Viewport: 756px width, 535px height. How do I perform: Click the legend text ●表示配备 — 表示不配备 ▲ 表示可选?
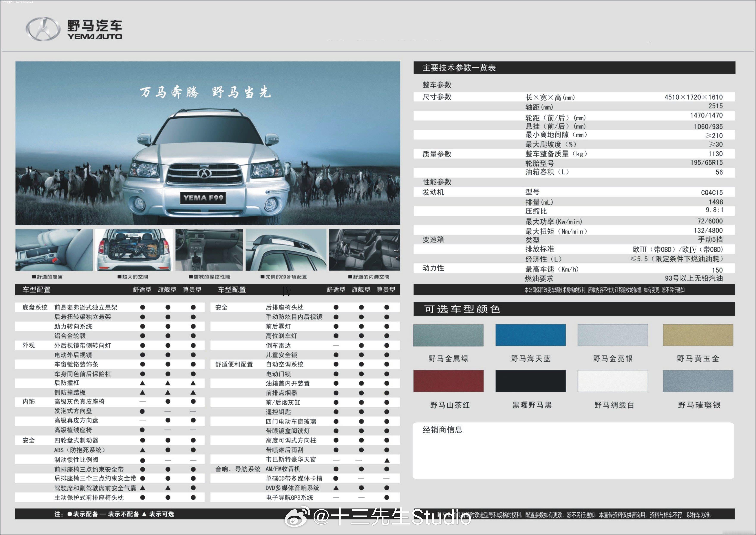click(x=120, y=514)
